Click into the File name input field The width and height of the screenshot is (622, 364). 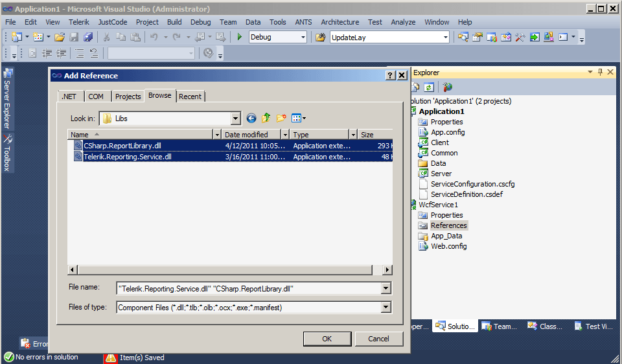(x=249, y=289)
